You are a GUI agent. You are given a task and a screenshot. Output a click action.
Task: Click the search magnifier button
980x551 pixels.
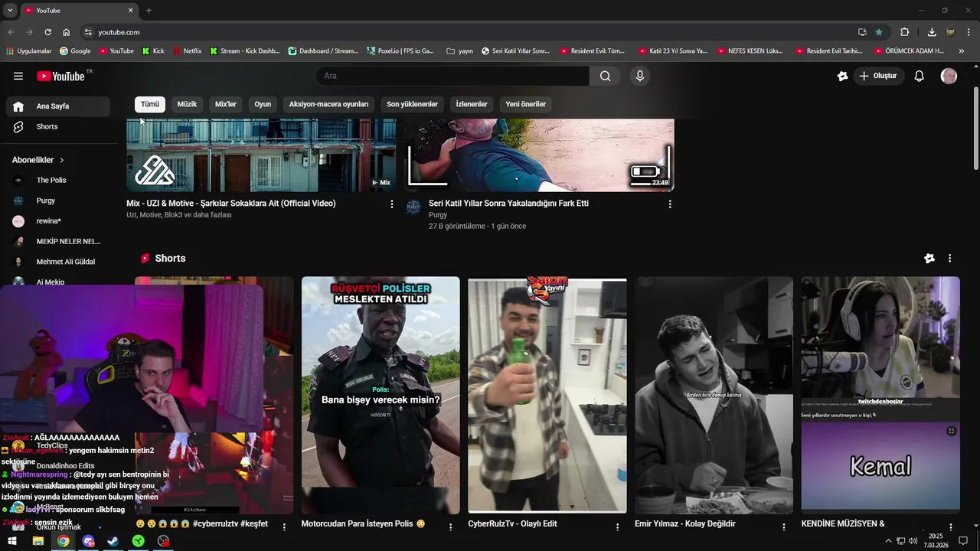point(606,76)
